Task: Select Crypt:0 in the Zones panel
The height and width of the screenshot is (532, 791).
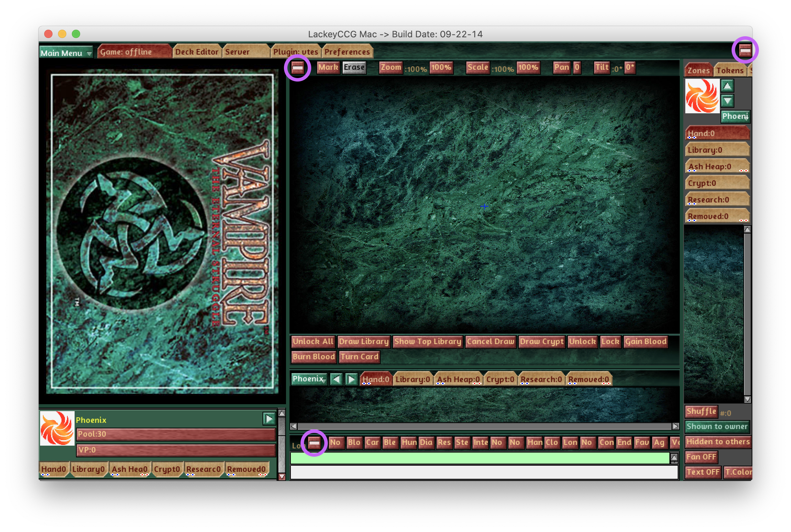Action: [x=717, y=183]
